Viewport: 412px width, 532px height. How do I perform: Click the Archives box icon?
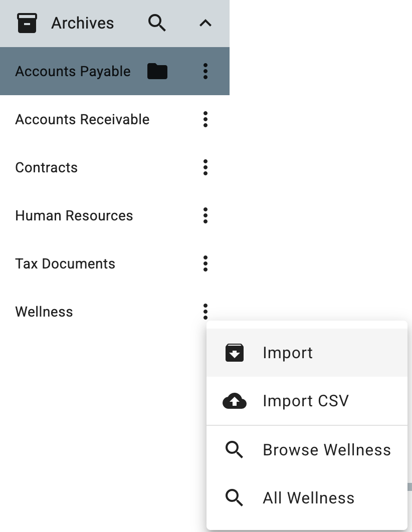pos(27,23)
